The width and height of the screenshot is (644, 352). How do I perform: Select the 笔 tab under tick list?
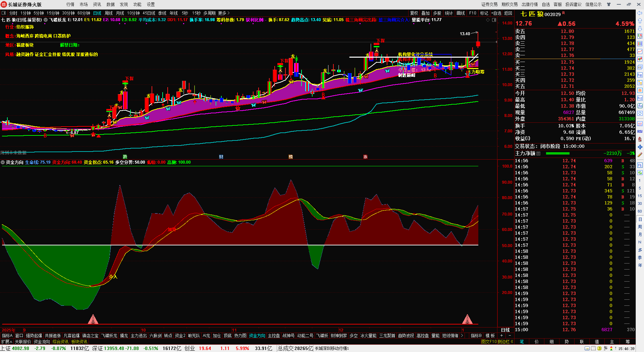522,342
